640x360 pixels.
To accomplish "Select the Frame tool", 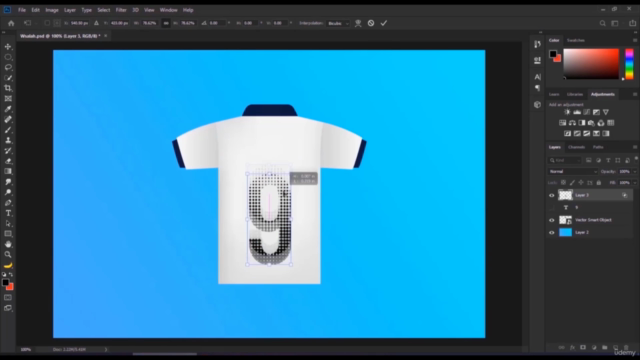I will click(x=8, y=99).
